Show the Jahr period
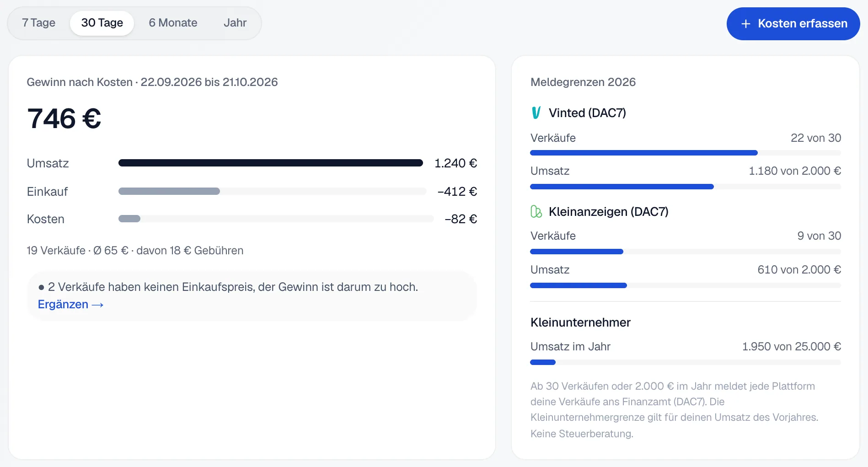 click(x=235, y=23)
